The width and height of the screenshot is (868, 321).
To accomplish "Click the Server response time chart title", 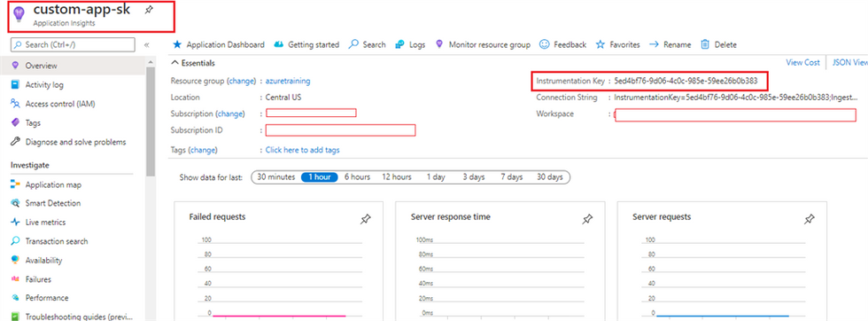I will [451, 216].
